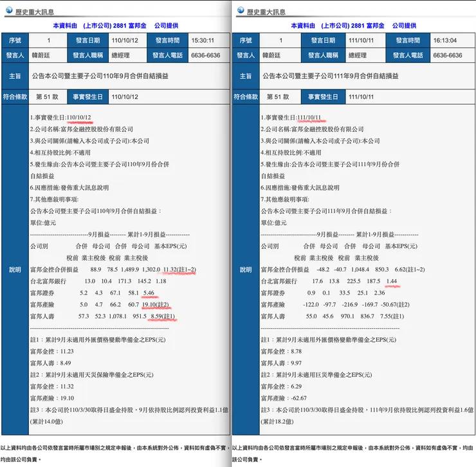This screenshot has height=467, width=476.
Task: Select 第 51 款 in the left panel
Action: [x=47, y=97]
